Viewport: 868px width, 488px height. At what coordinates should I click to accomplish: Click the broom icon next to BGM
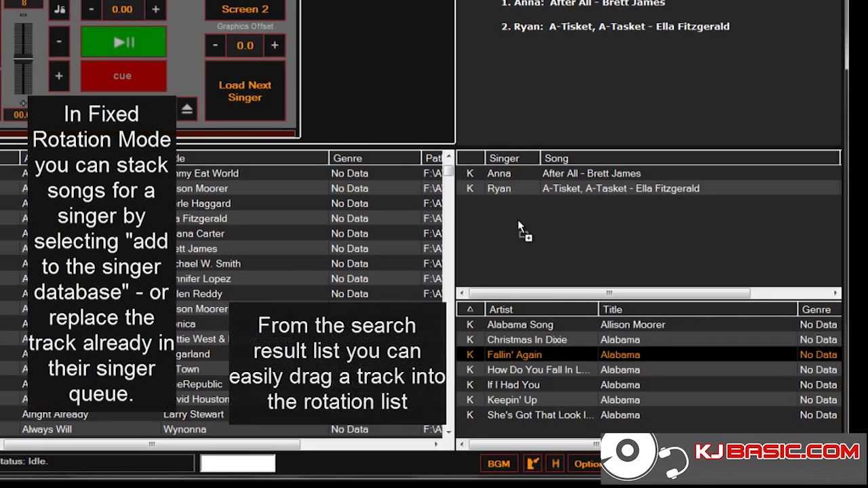533,464
